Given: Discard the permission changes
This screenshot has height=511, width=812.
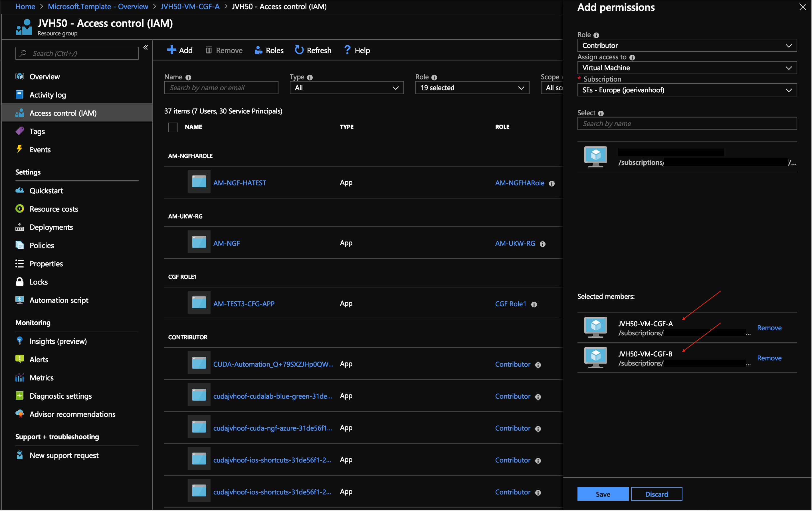Looking at the screenshot, I should tap(657, 494).
